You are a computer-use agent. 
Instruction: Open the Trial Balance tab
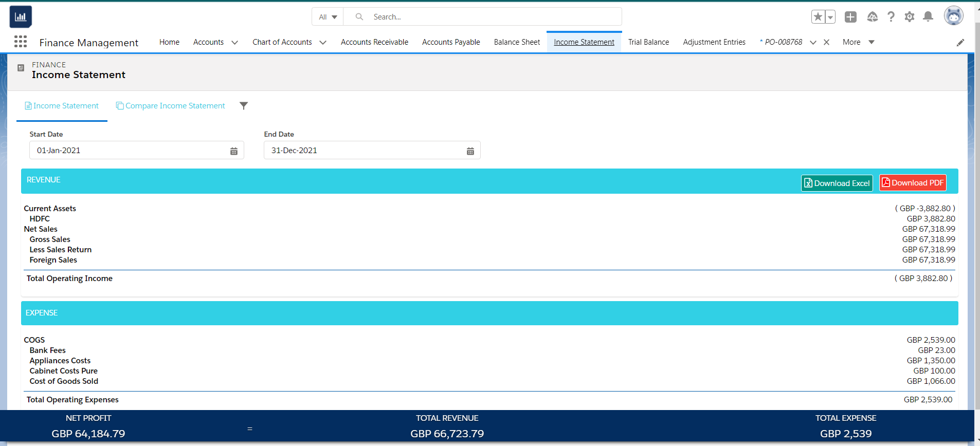pyautogui.click(x=648, y=42)
